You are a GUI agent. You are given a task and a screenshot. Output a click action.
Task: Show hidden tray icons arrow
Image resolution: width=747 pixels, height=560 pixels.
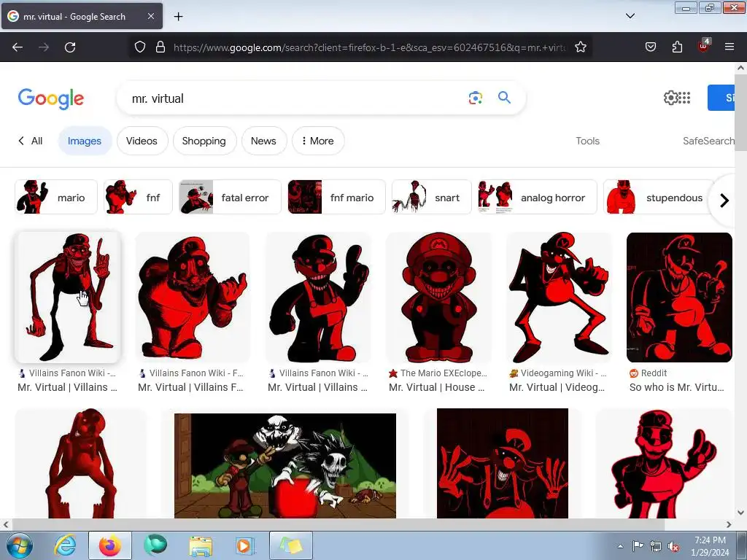pos(620,547)
